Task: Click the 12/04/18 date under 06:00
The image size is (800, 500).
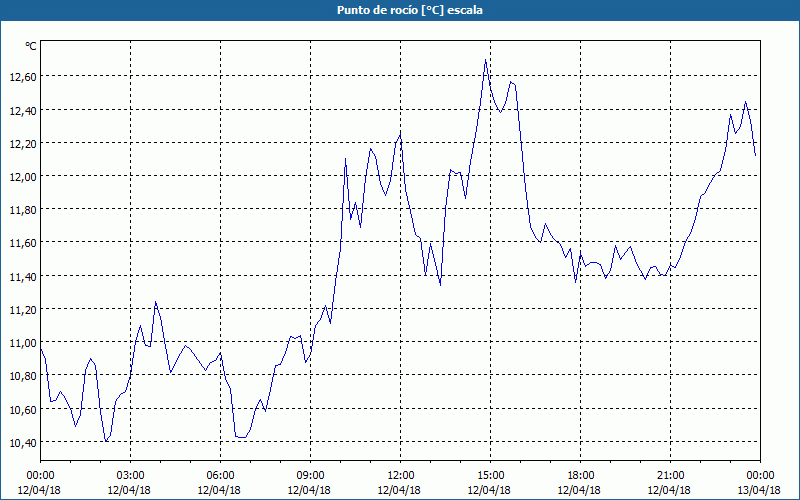Action: [219, 490]
